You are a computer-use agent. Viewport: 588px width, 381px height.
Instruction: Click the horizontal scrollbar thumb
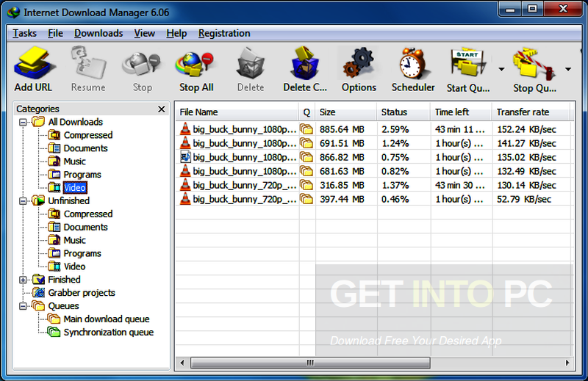(310, 363)
